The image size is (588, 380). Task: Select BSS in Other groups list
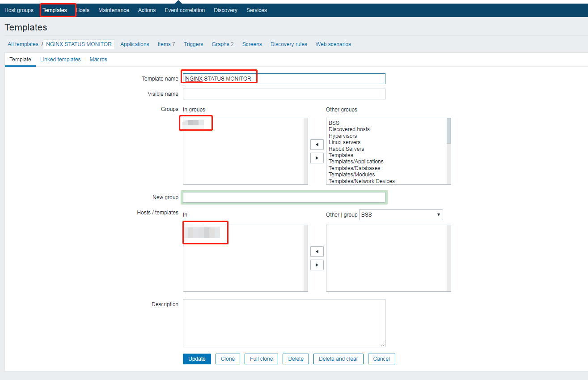334,123
